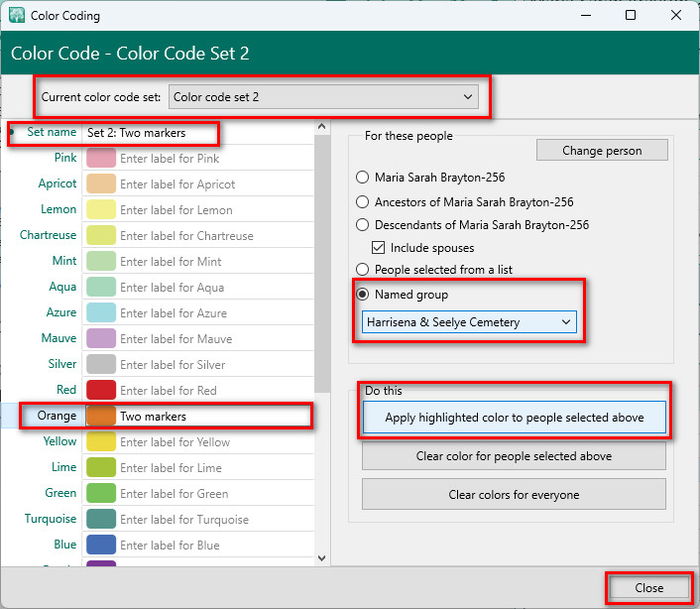Select the Orange swatch
The width and height of the screenshot is (700, 609).
[101, 417]
